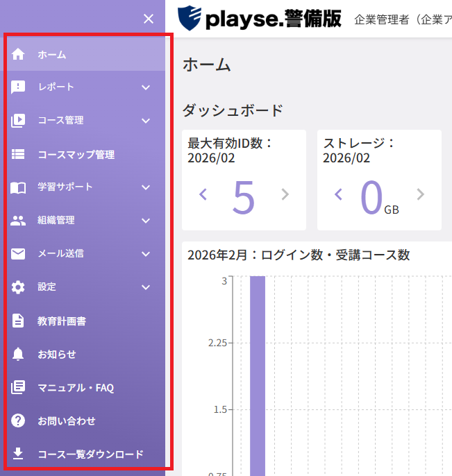Click the ホーム page heading

(207, 65)
